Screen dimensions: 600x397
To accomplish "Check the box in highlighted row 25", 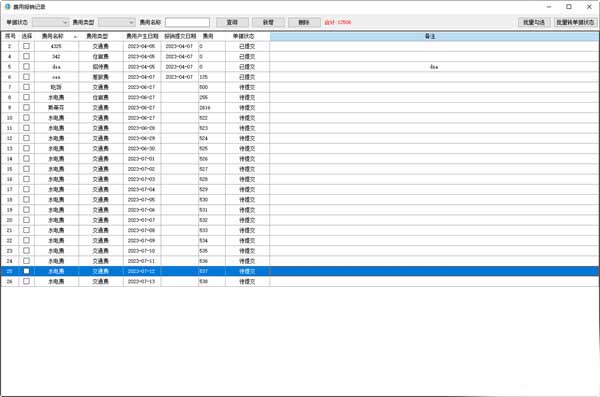I will click(26, 271).
